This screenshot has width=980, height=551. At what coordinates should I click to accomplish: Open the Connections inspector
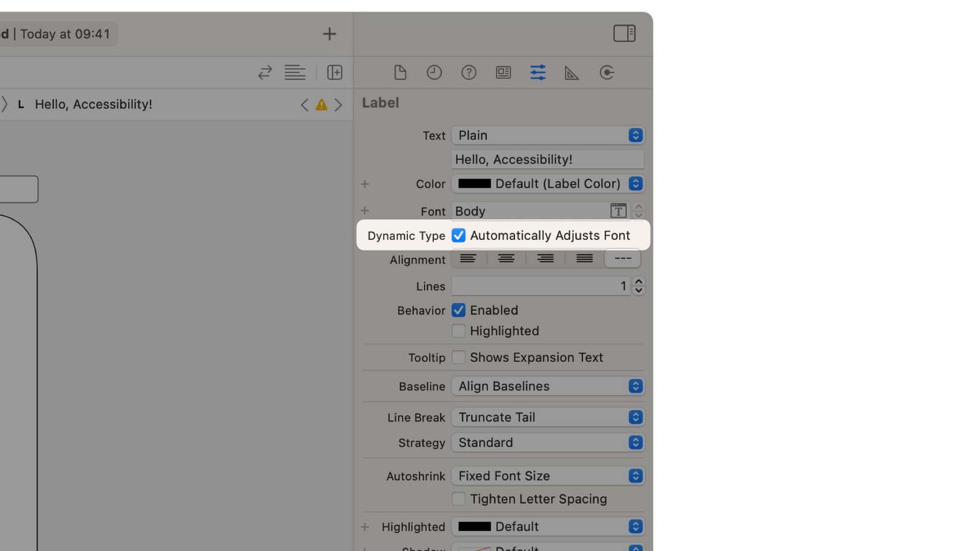606,72
